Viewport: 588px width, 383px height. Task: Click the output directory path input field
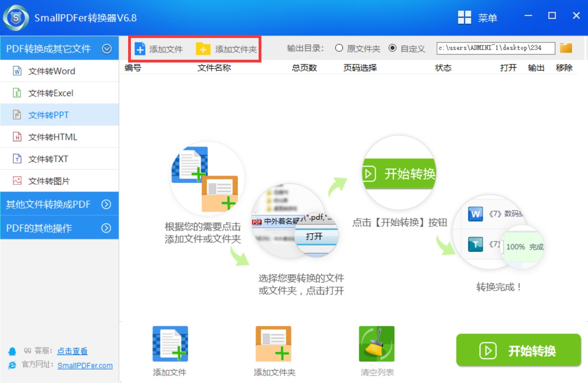496,48
